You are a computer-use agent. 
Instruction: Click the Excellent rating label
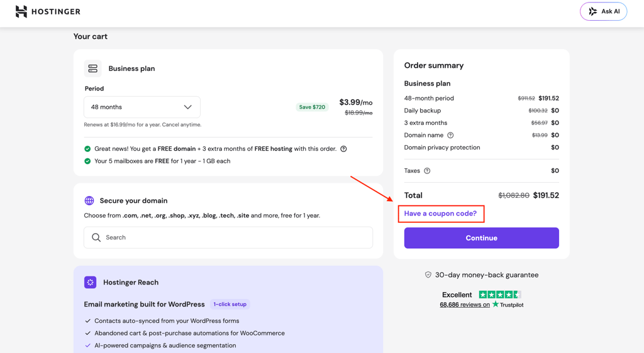click(x=457, y=295)
